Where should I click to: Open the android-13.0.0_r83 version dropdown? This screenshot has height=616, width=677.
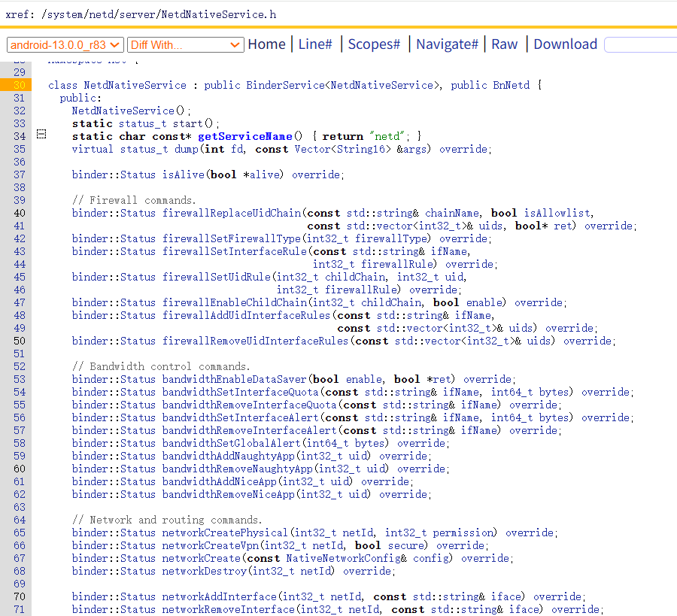coord(65,45)
